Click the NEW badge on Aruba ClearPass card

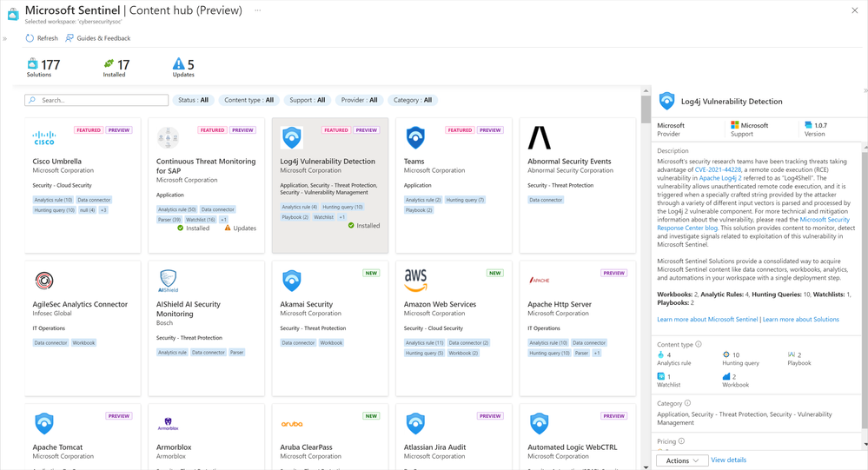pos(371,416)
